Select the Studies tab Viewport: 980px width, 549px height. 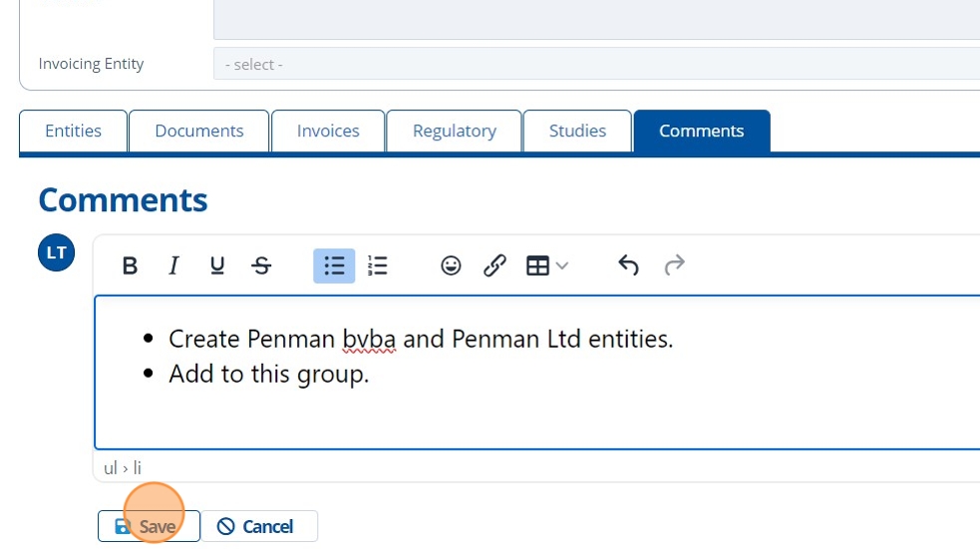click(x=577, y=132)
